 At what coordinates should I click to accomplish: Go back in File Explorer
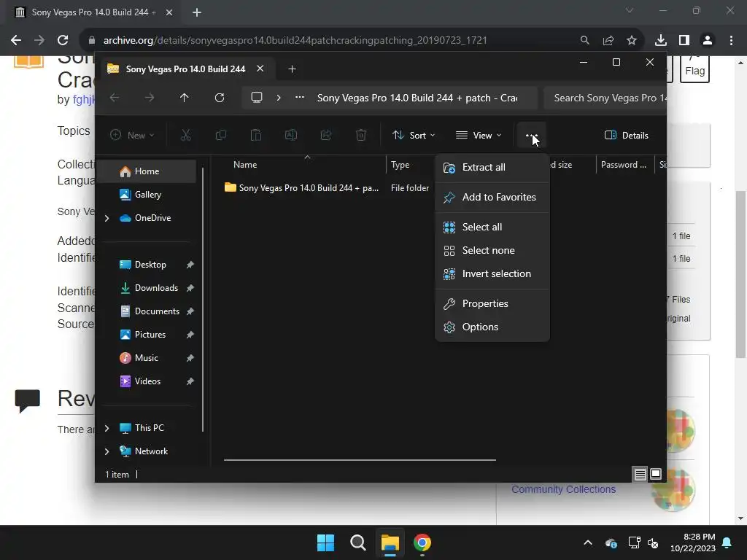115,98
